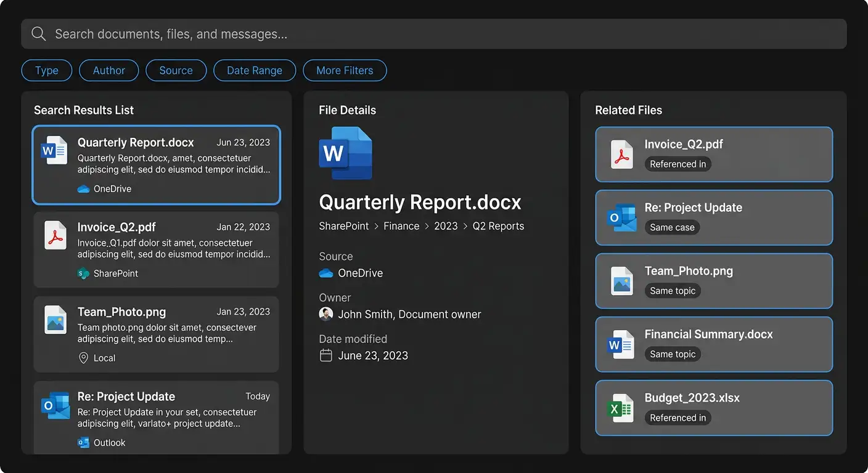Click OneDrive cloud icon under Source
The image size is (868, 473).
(326, 273)
